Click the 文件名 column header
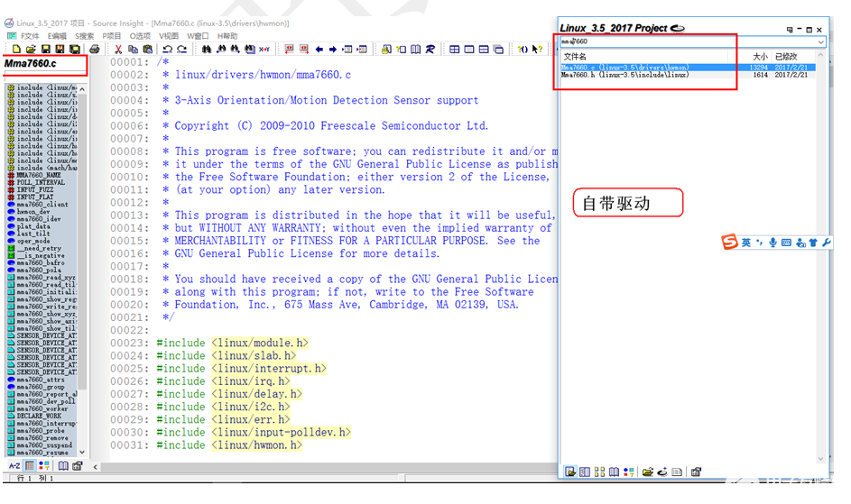This screenshot has width=851, height=504. (x=575, y=57)
